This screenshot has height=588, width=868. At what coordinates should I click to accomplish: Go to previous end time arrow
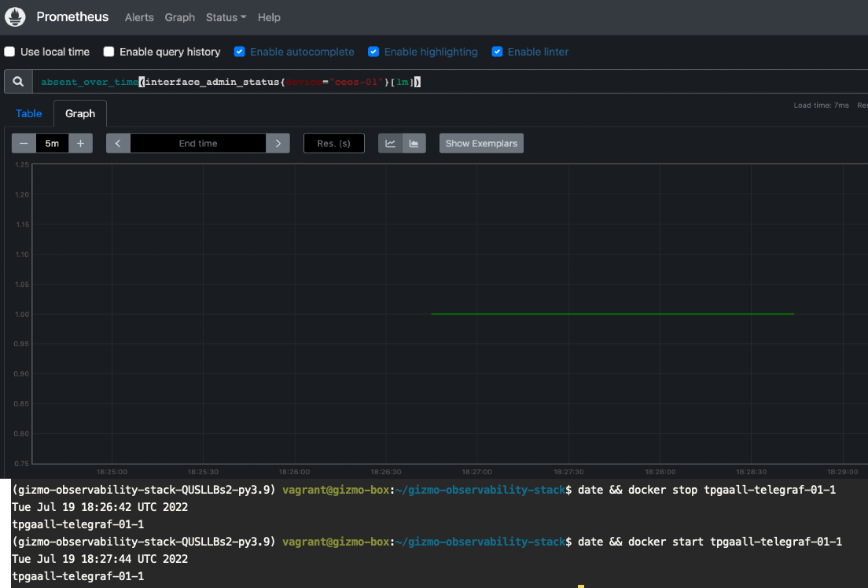click(118, 143)
